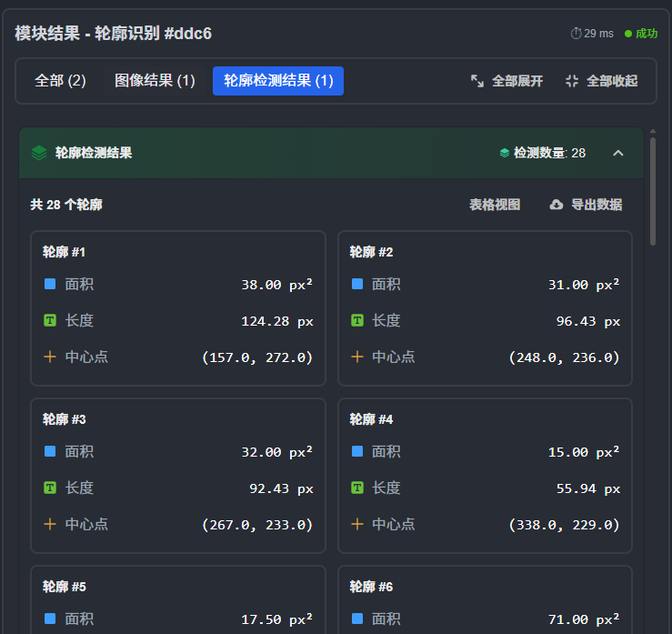
Task: Click the cloud download icon for 导出数据
Action: pyautogui.click(x=557, y=205)
